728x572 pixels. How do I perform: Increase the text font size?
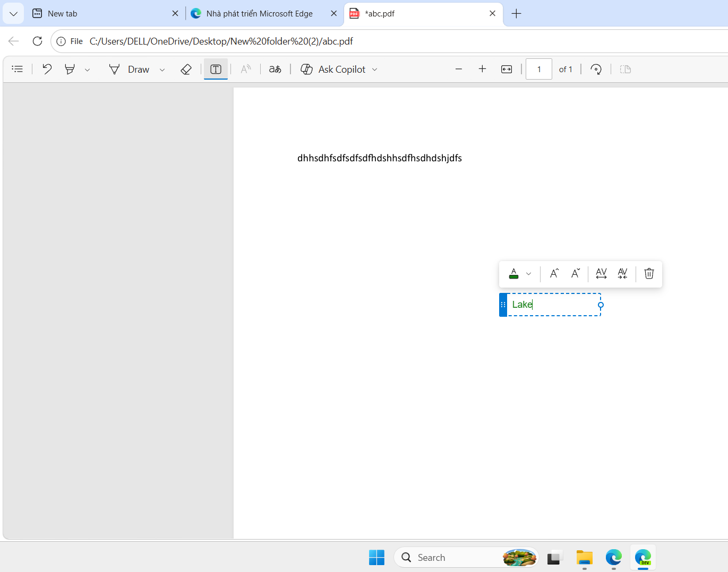coord(554,274)
